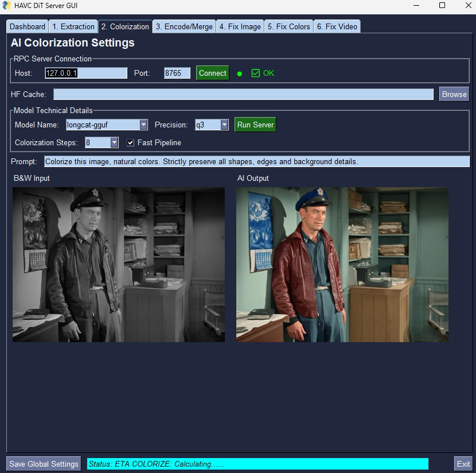This screenshot has width=476, height=473.
Task: Close the HAVC DiT Server GUI window
Action: pos(468,6)
